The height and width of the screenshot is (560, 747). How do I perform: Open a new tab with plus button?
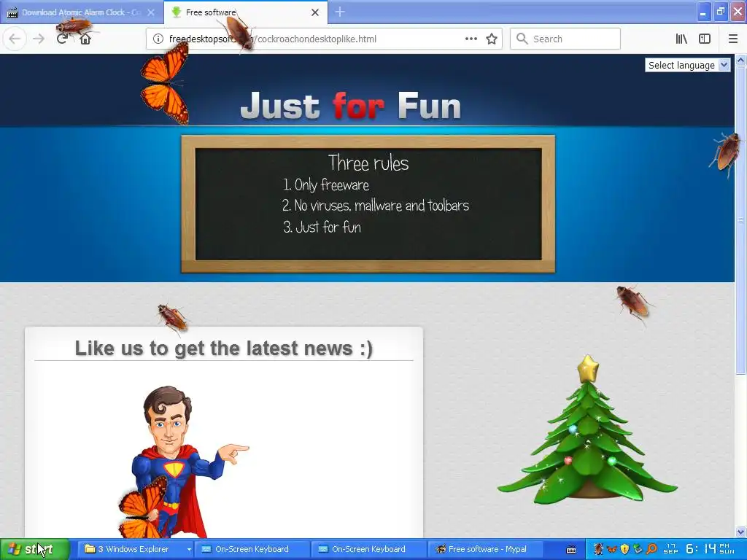pyautogui.click(x=340, y=12)
